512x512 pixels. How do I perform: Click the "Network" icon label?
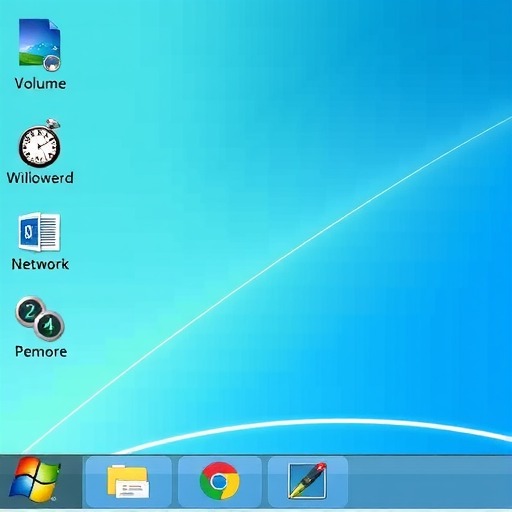[40, 264]
